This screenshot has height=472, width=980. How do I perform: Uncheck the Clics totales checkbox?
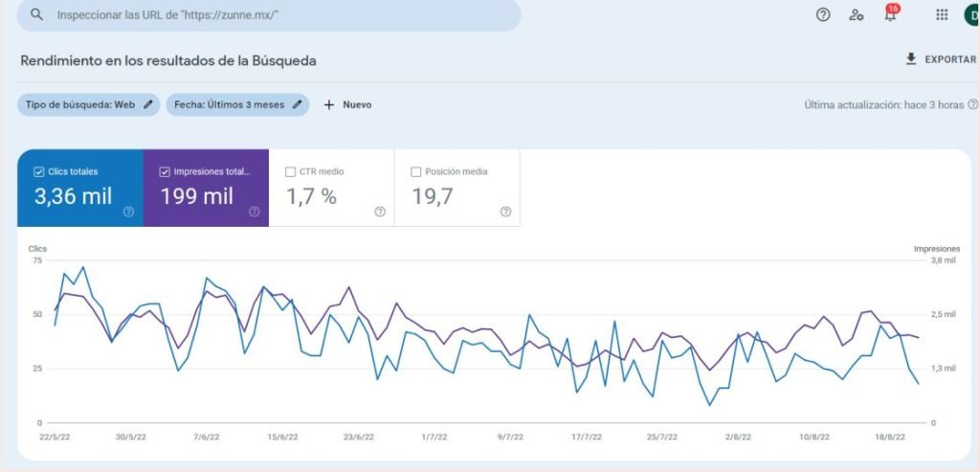38,172
